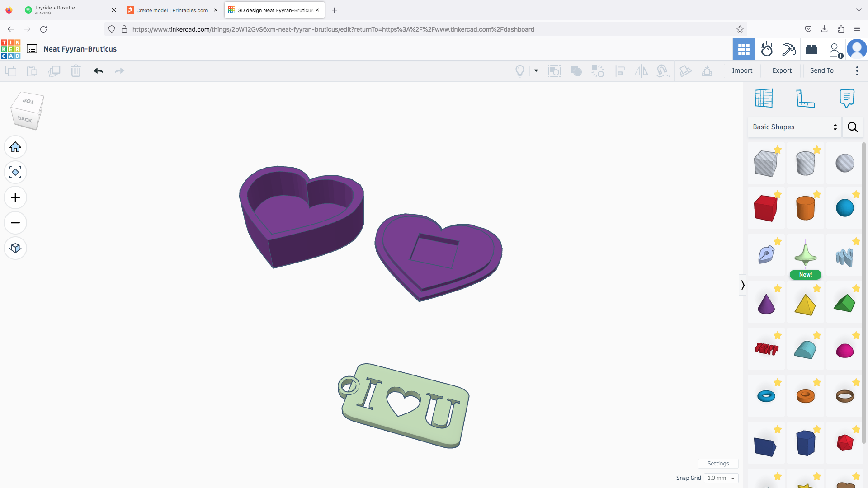Open the three-dot more options menu

click(x=857, y=71)
